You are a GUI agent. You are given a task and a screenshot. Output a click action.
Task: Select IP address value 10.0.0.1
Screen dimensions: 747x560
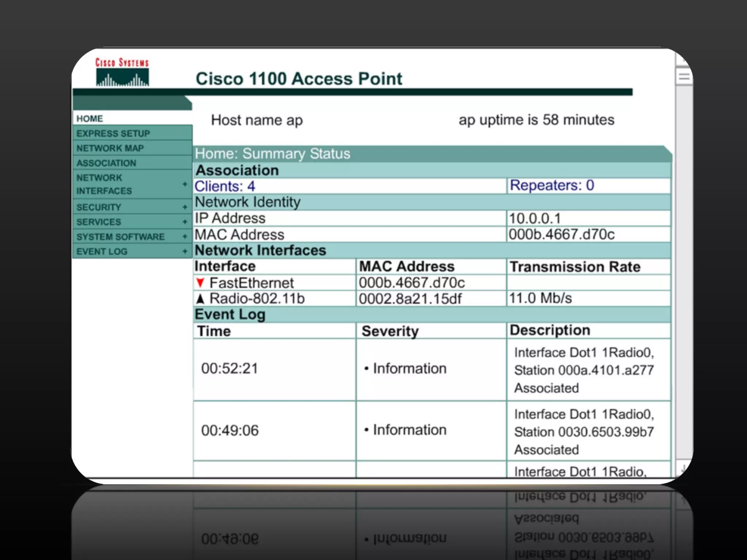coord(535,218)
